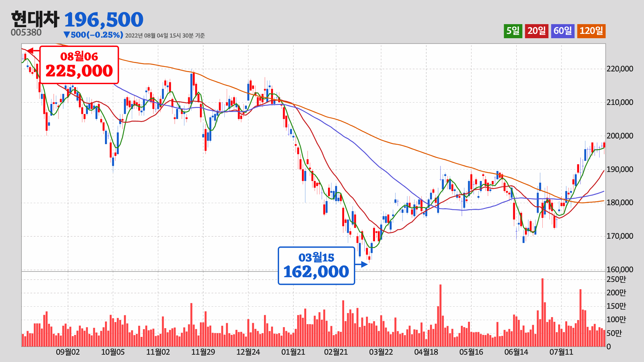Click the 11월02 date label
Screen dimensions: 644x362
tap(158, 352)
